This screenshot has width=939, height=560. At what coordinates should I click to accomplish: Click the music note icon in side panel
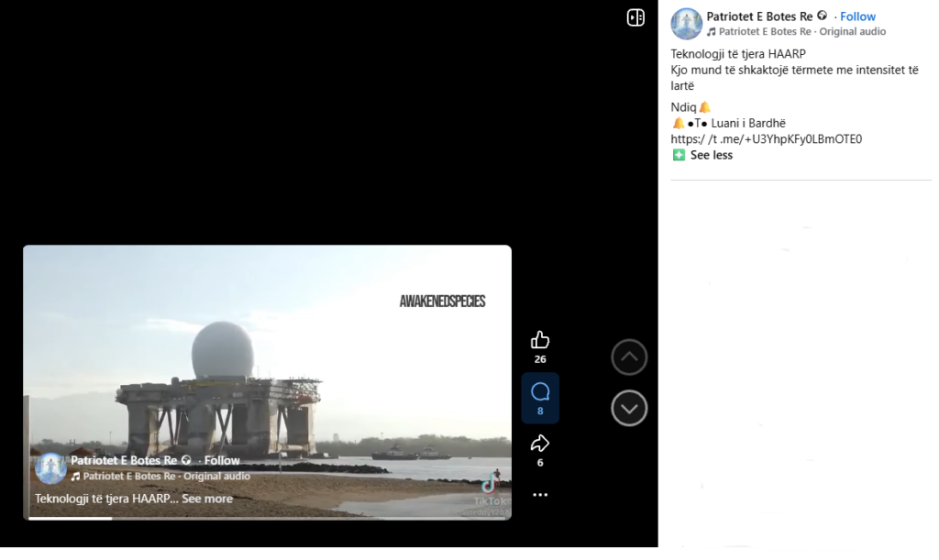[712, 32]
